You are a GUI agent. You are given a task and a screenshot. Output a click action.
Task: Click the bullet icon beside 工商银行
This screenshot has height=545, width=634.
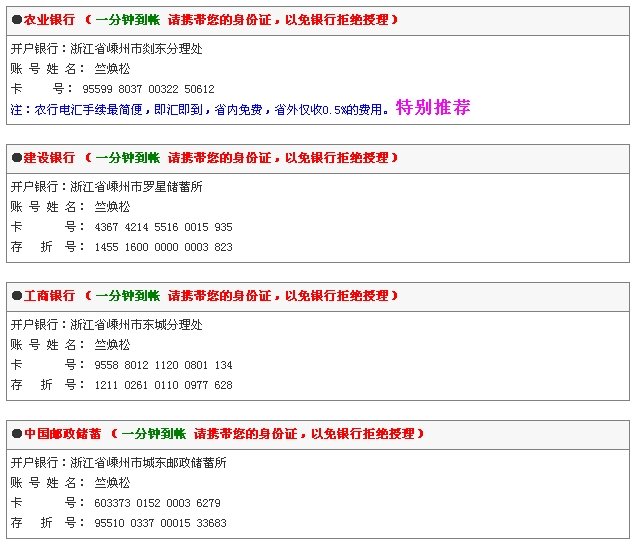point(17,296)
